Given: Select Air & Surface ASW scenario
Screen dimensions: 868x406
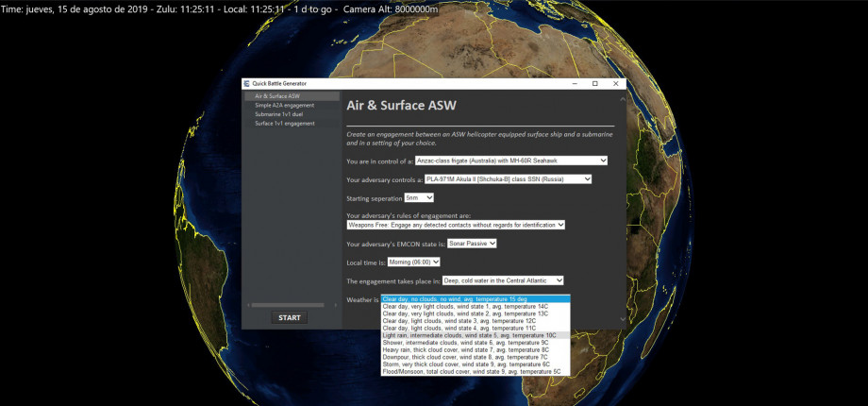Looking at the screenshot, I should click(x=292, y=96).
